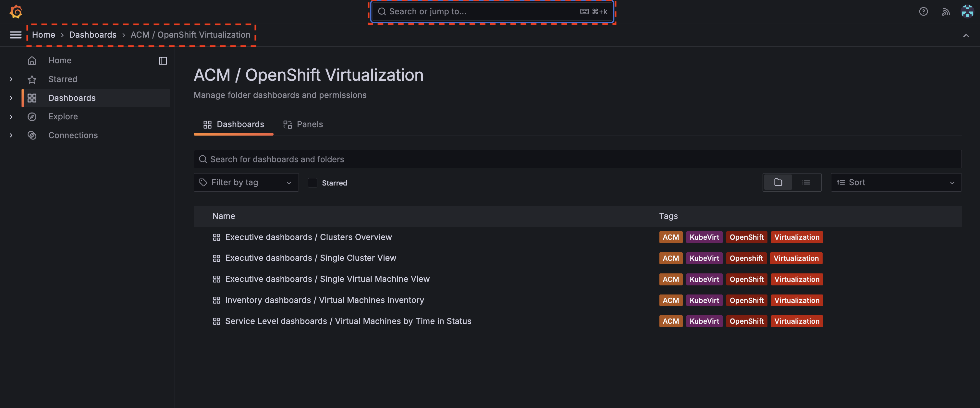Image resolution: width=980 pixels, height=408 pixels.
Task: Click the Tags column header
Action: point(668,216)
